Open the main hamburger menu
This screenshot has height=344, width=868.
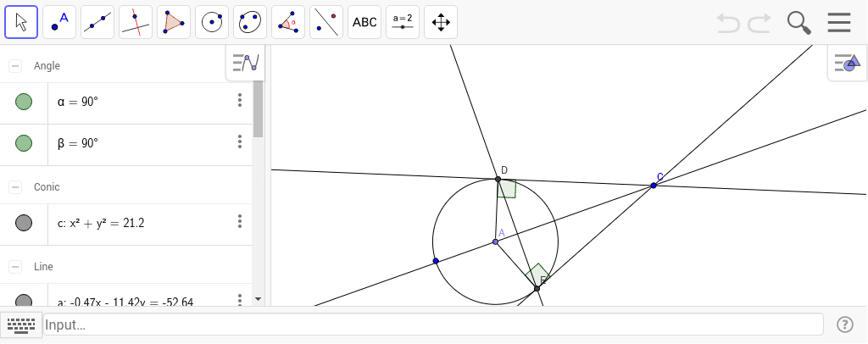point(839,23)
